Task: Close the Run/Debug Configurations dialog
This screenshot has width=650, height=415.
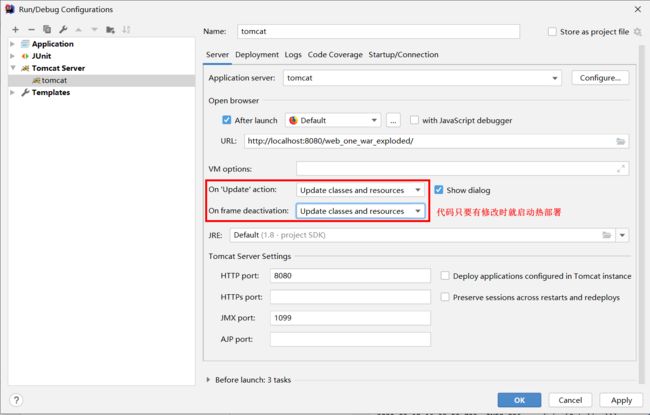Action: 638,9
